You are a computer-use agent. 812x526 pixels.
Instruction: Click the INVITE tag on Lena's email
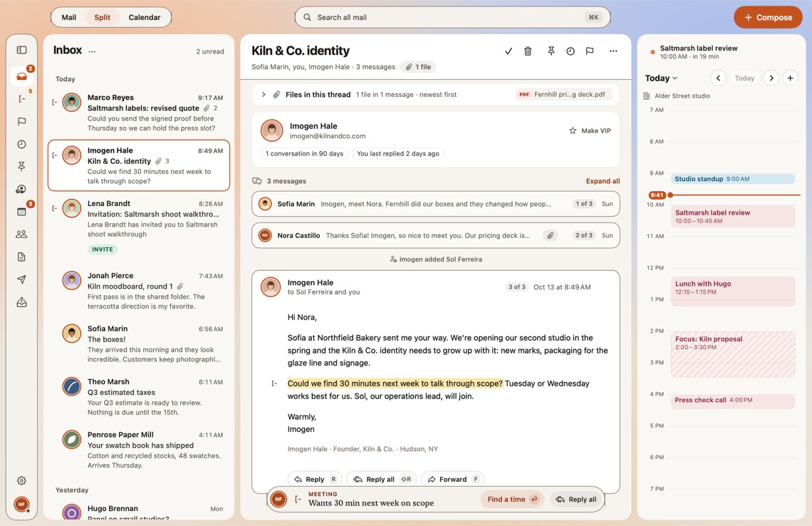coord(103,249)
